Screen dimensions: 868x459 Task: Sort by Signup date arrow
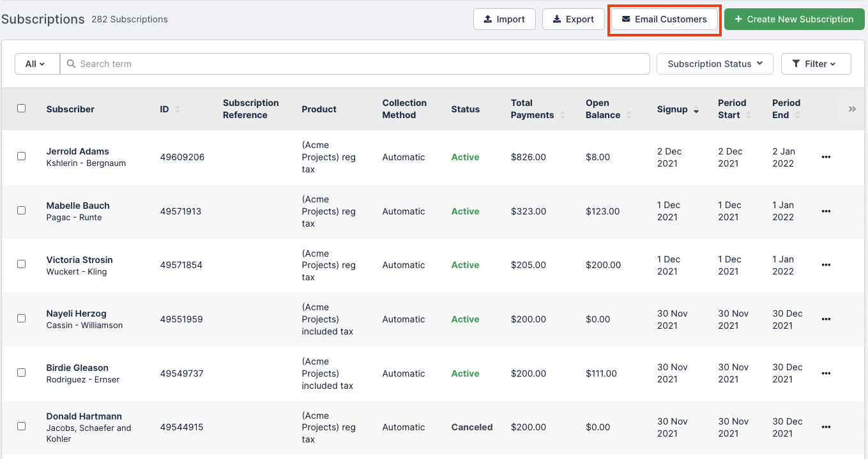click(x=696, y=110)
